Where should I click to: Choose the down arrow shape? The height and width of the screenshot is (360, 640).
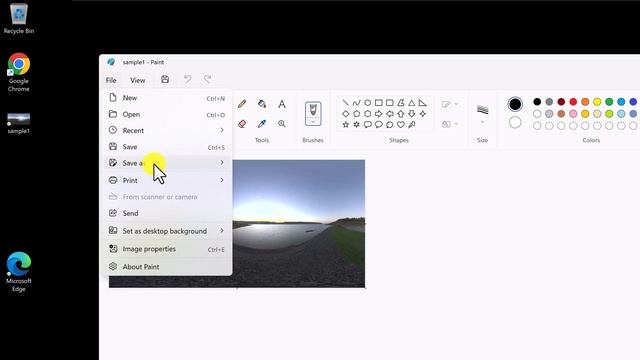click(411, 114)
